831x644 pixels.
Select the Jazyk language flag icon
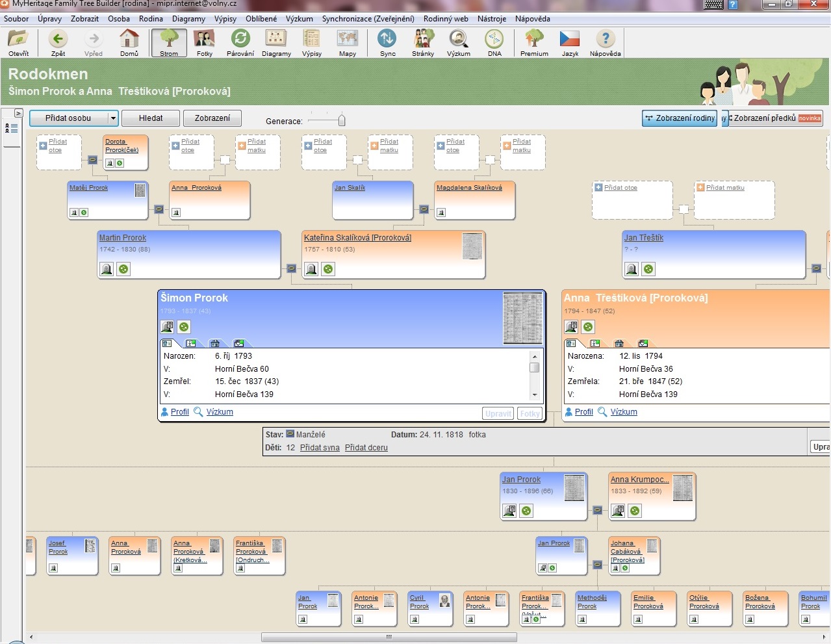click(x=570, y=43)
